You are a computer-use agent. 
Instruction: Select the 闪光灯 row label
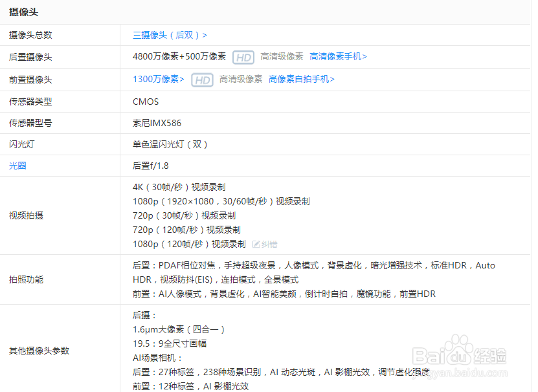coord(21,144)
